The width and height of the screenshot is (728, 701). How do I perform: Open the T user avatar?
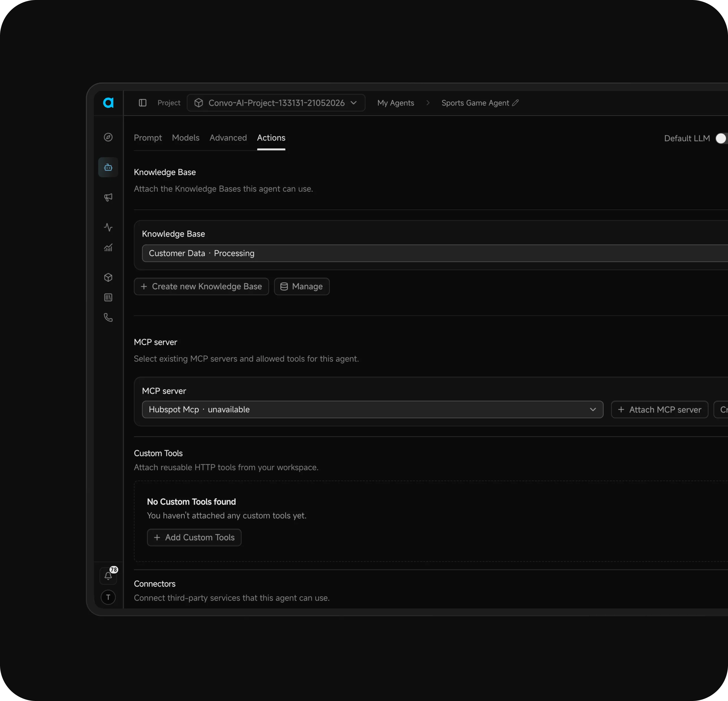pos(108,597)
